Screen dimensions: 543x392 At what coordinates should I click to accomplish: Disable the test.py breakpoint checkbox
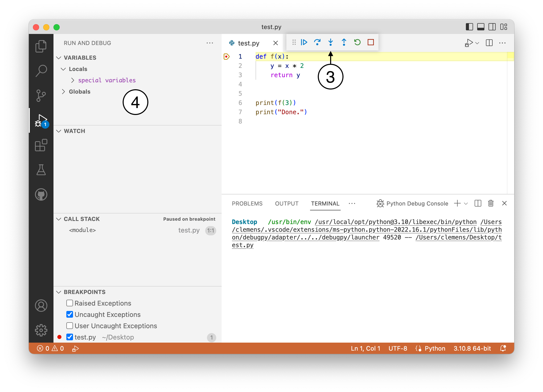point(70,337)
